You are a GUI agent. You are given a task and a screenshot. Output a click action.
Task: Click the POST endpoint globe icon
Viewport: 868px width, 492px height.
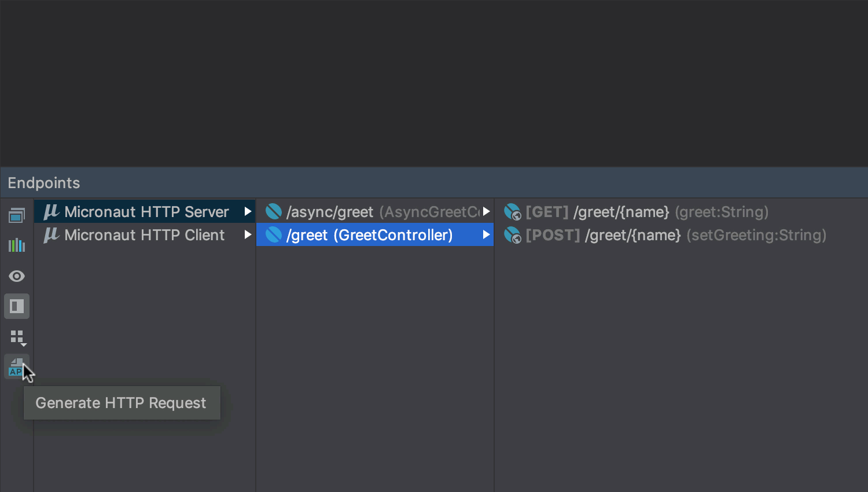point(513,235)
